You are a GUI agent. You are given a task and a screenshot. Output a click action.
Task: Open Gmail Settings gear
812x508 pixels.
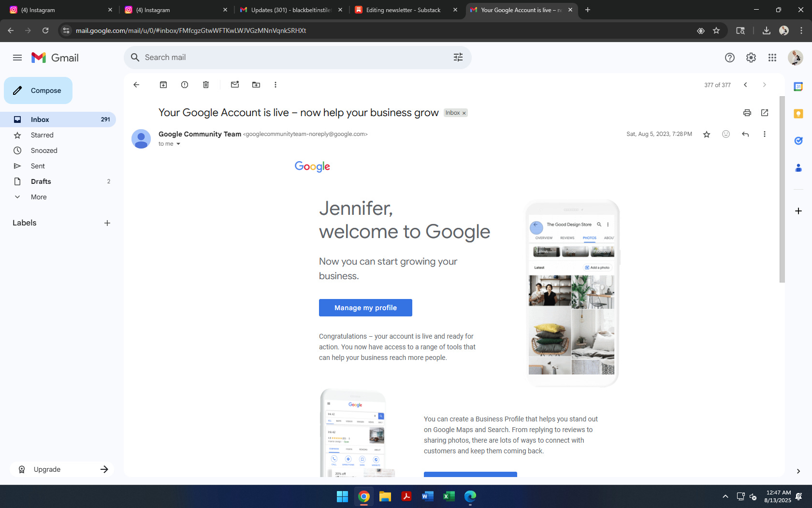click(x=751, y=58)
